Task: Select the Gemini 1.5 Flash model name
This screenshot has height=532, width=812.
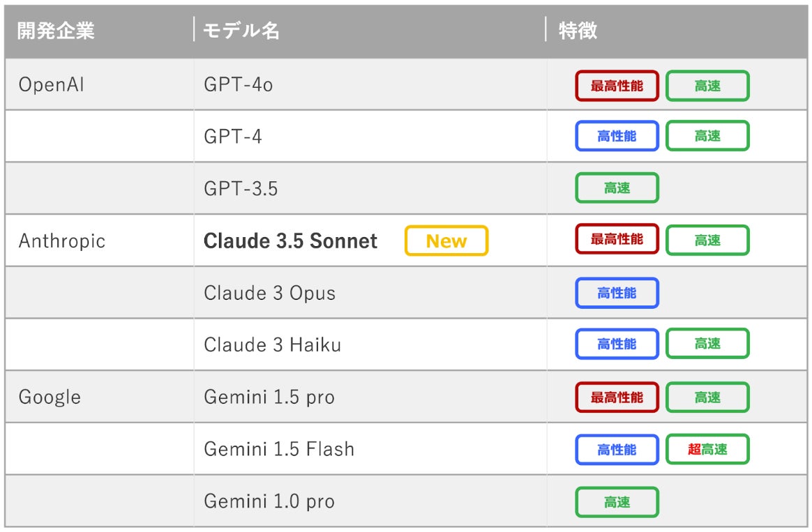Action: coord(279,449)
